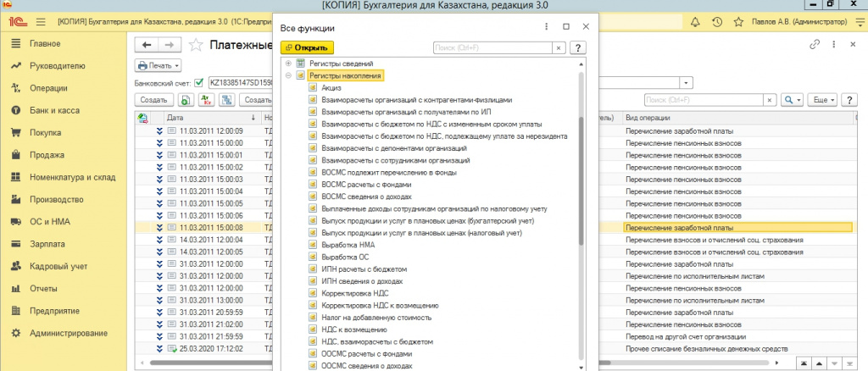Open the Еще dropdown menu

[x=823, y=100]
